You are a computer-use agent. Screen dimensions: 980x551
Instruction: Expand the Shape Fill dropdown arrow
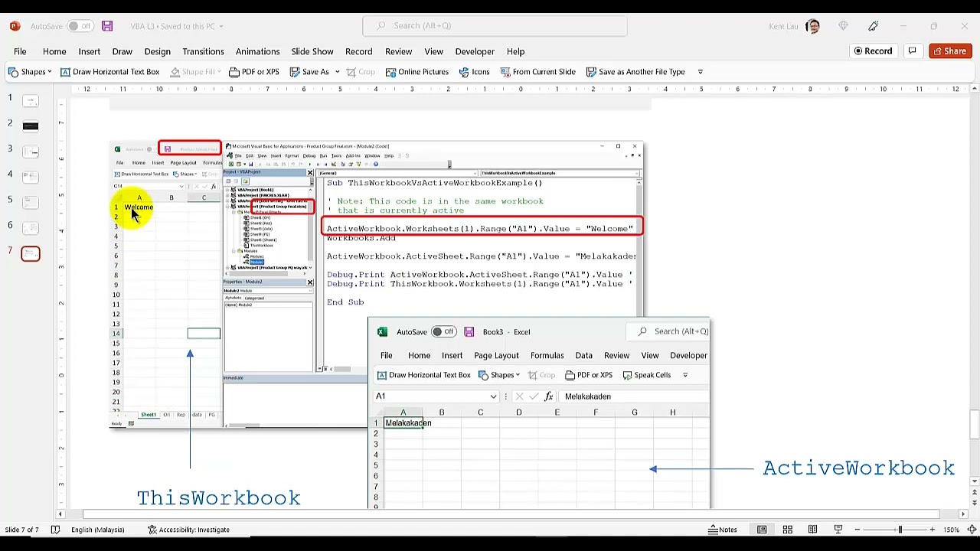point(218,72)
